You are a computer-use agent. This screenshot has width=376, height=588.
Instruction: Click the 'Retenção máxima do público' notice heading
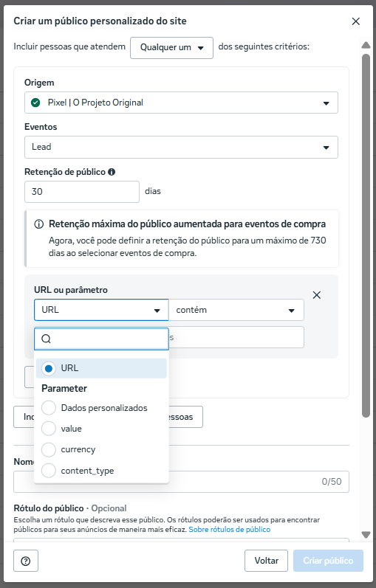coord(187,224)
